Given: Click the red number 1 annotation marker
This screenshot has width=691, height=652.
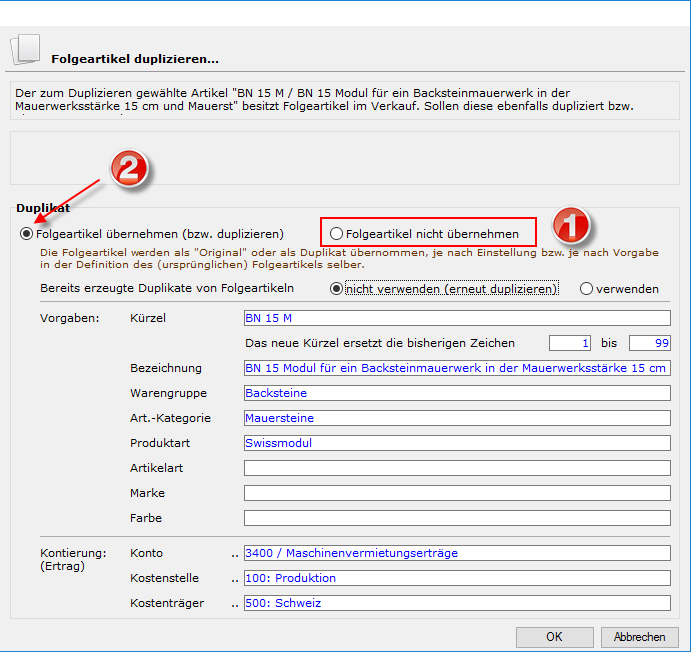Looking at the screenshot, I should point(572,225).
